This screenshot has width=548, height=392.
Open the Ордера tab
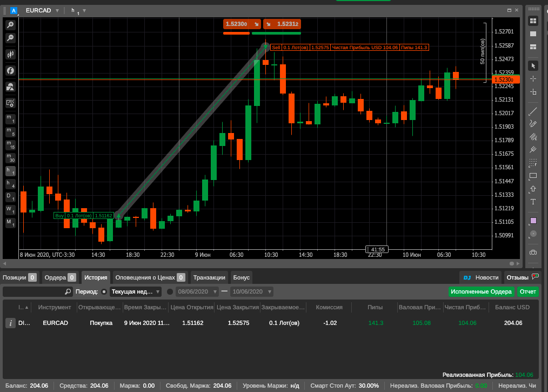tap(60, 278)
